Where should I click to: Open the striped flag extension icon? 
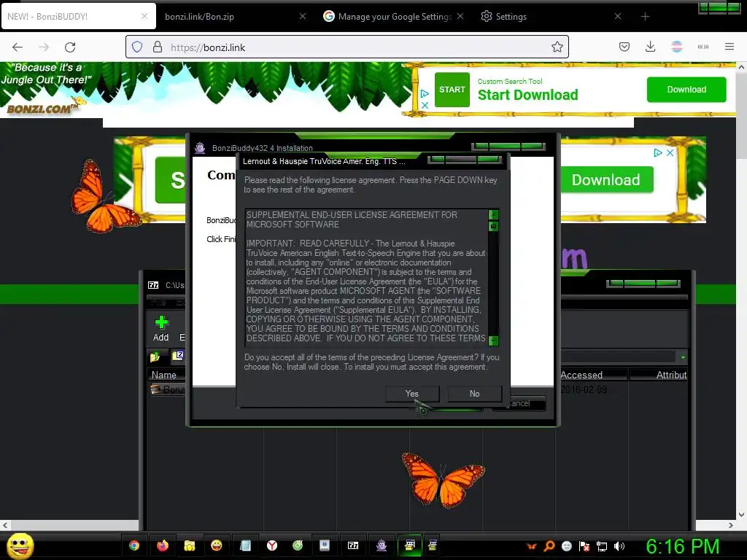click(676, 47)
